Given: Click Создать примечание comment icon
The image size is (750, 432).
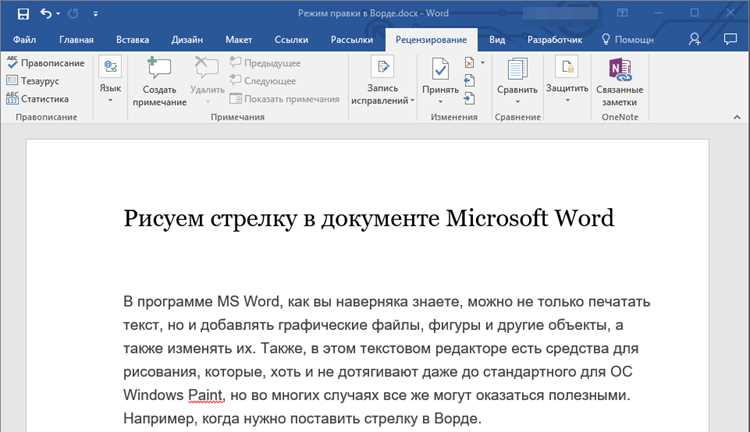Looking at the screenshot, I should 159,68.
